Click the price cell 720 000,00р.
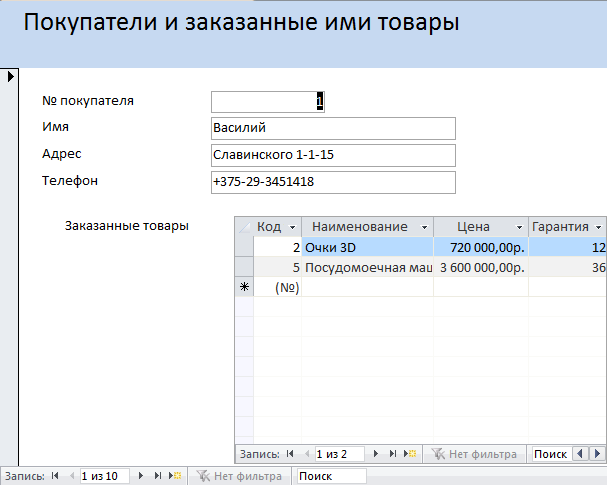 click(481, 247)
